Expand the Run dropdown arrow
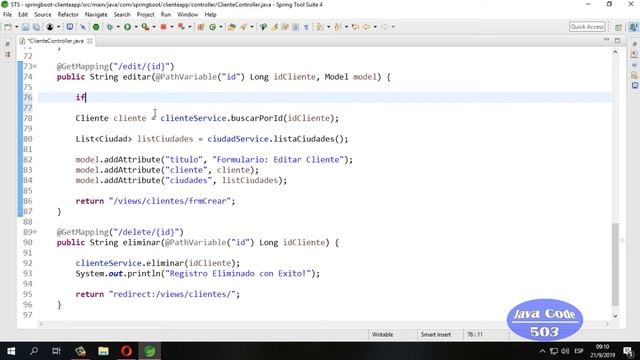Image resolution: width=640 pixels, height=360 pixels. pos(136,27)
